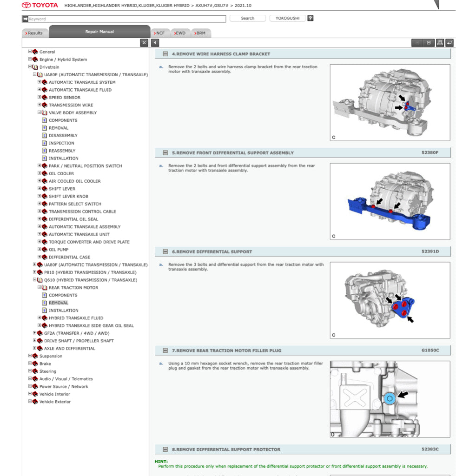Click the keyword icon inside the search field
Screen dimensions: 476x476
(24, 19)
